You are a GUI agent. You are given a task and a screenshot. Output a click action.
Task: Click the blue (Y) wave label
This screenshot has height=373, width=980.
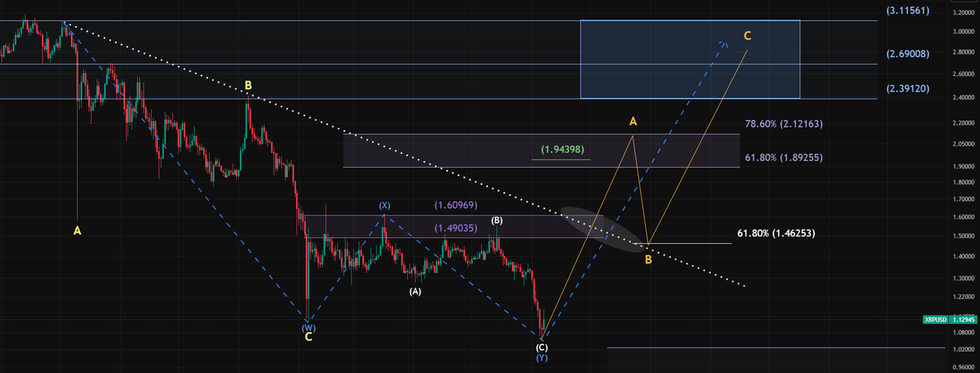point(542,357)
